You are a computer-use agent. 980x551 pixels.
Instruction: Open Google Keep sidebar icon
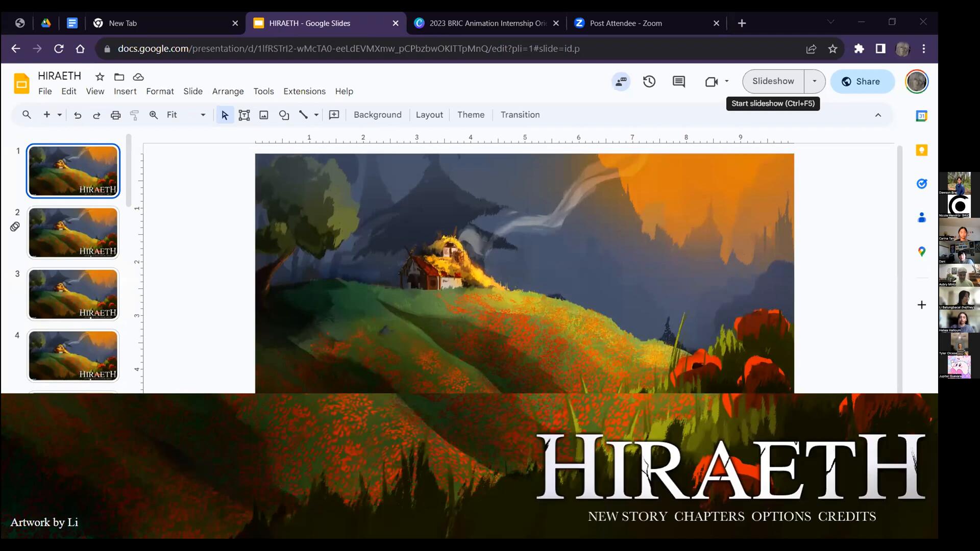click(921, 150)
